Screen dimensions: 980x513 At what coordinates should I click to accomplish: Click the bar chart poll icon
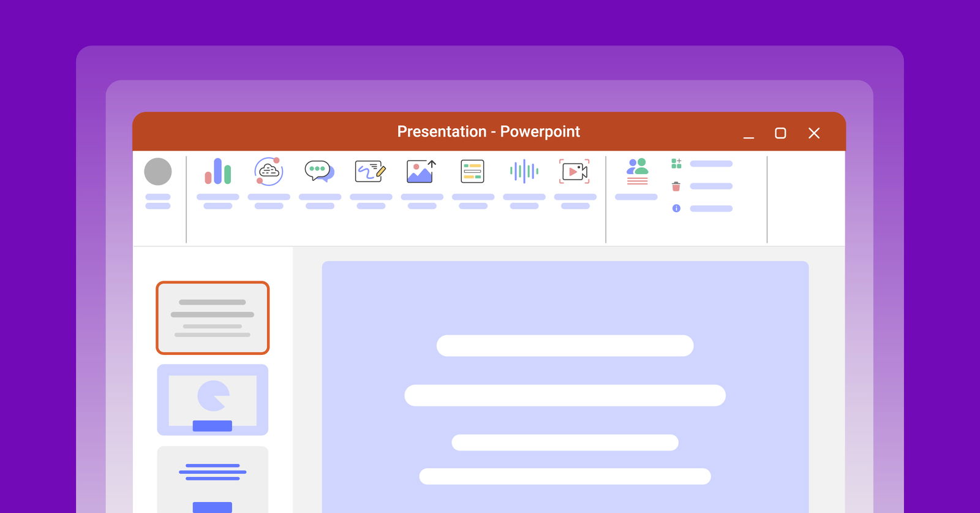click(x=218, y=171)
